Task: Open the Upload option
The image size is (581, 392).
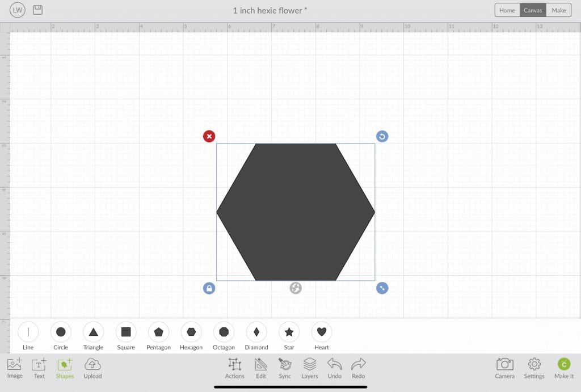Action: pos(92,368)
